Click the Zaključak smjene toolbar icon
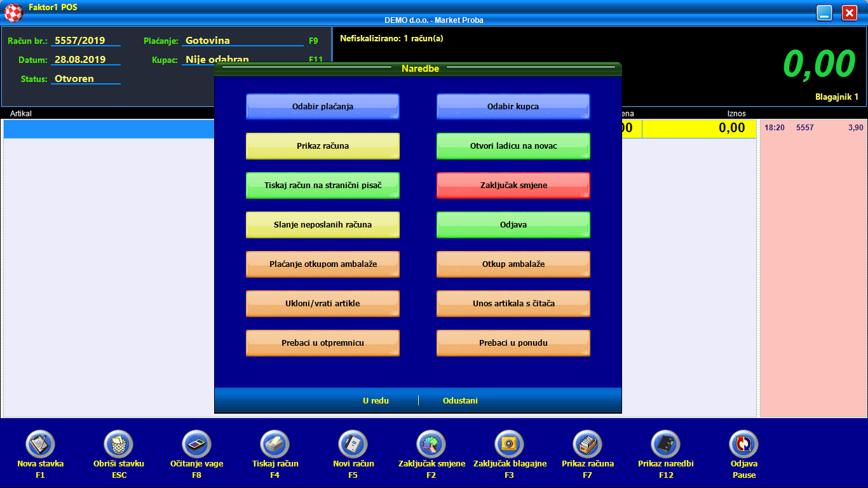Viewport: 868px width, 488px height. (x=431, y=444)
